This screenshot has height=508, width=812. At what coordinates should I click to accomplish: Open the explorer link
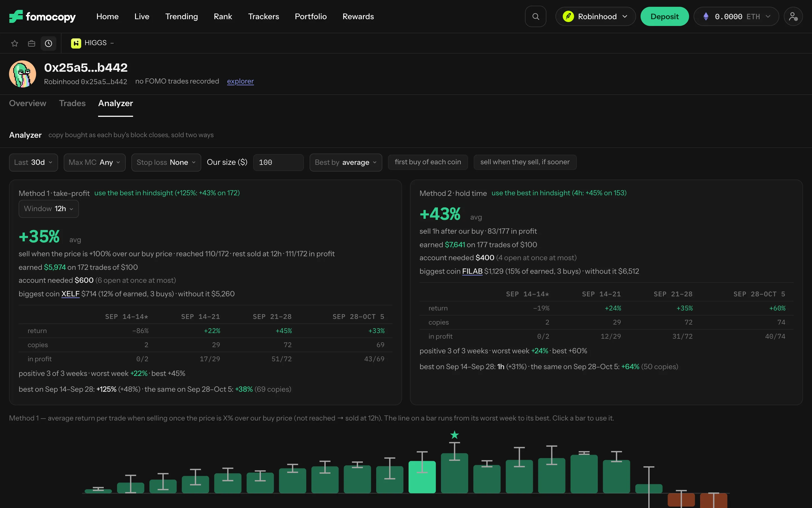point(240,81)
